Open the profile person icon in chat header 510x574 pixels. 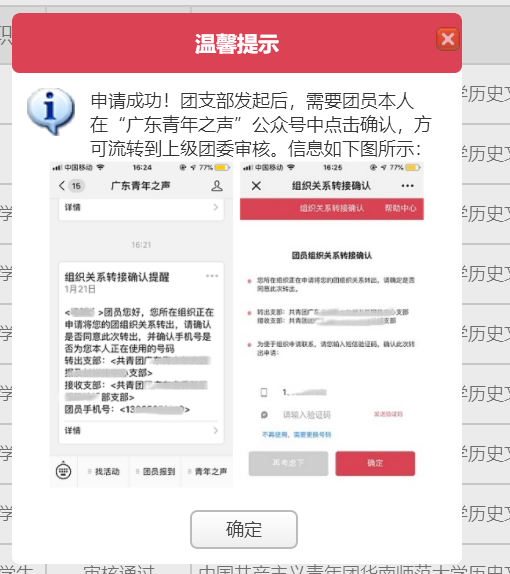click(x=217, y=186)
